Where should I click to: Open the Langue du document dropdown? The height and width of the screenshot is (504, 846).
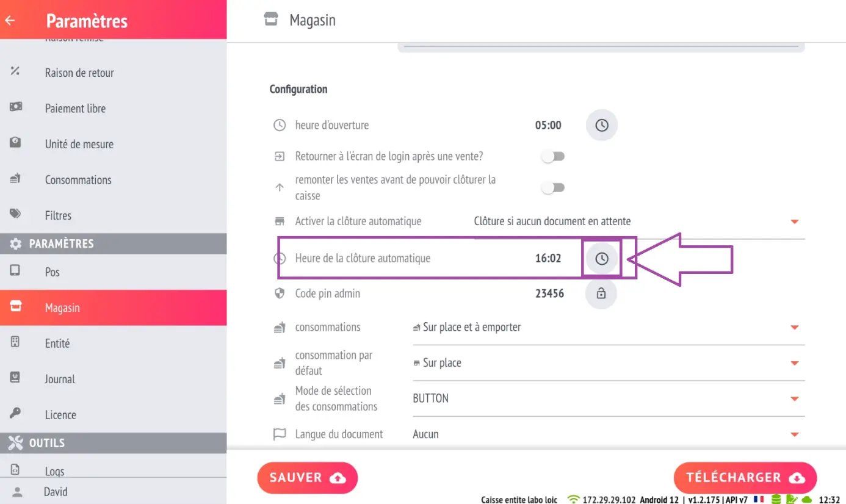point(608,434)
